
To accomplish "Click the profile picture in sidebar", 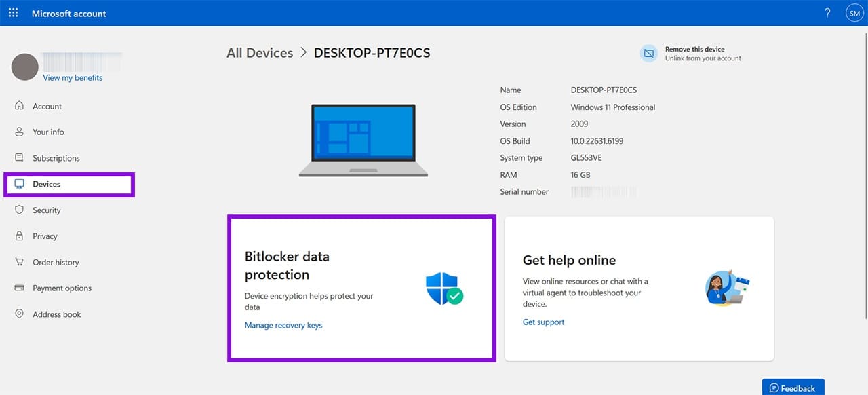I will [25, 67].
